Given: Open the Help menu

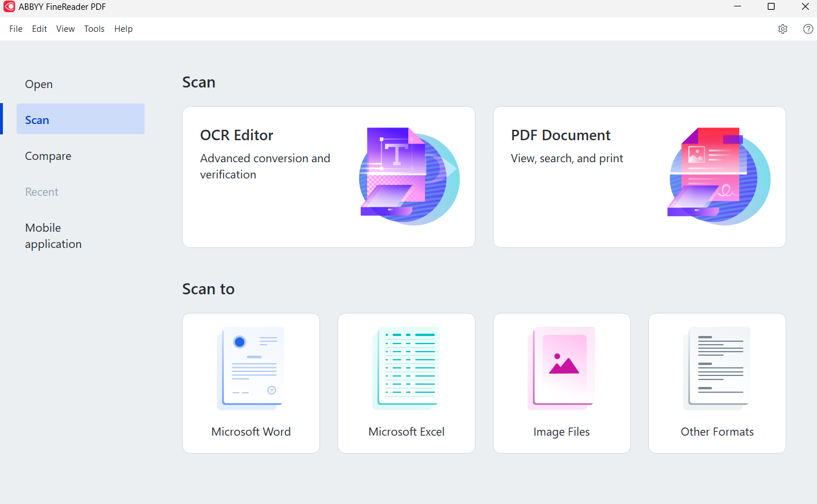Looking at the screenshot, I should click(x=124, y=29).
